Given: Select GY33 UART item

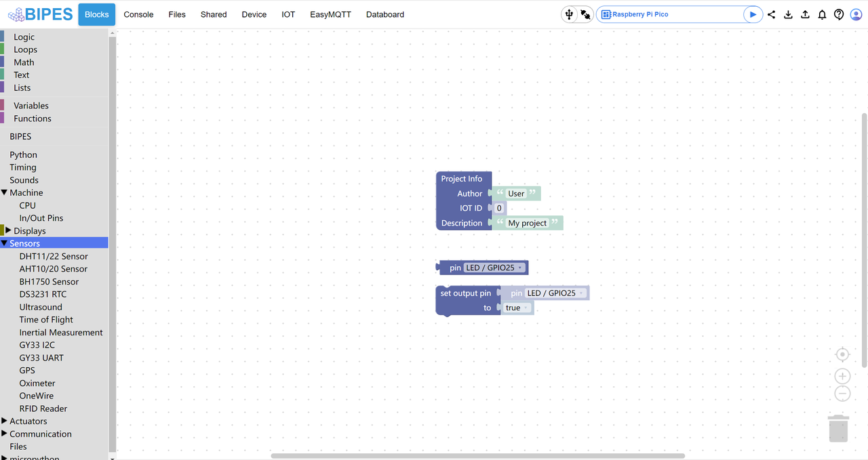Looking at the screenshot, I should pos(54,358).
